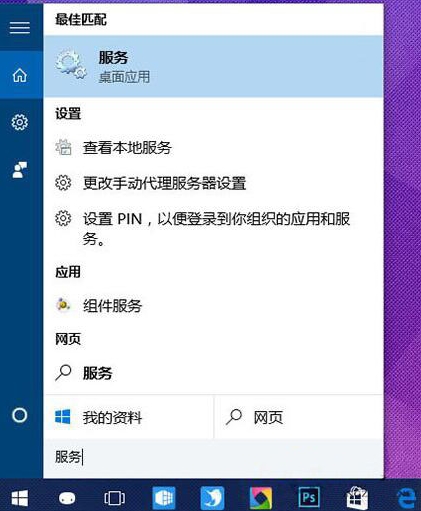Open the blue bird app on taskbar
Image resolution: width=421 pixels, height=511 pixels.
point(212,498)
